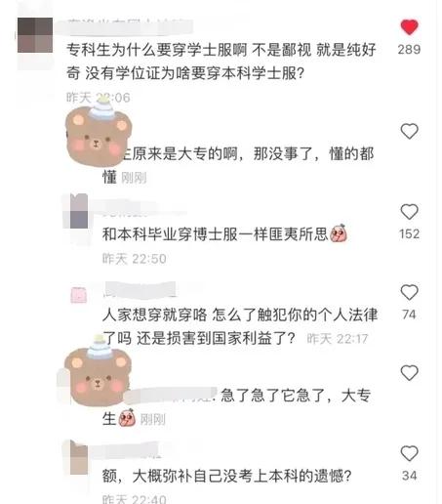Screen dimensions: 442x504
Task: Open avatar of '匪夷所思' commenter
Action: 79,211
